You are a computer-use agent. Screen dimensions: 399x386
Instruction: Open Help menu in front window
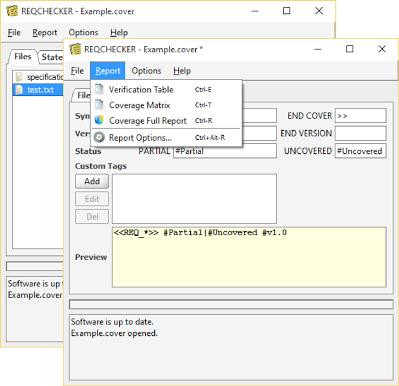point(182,71)
